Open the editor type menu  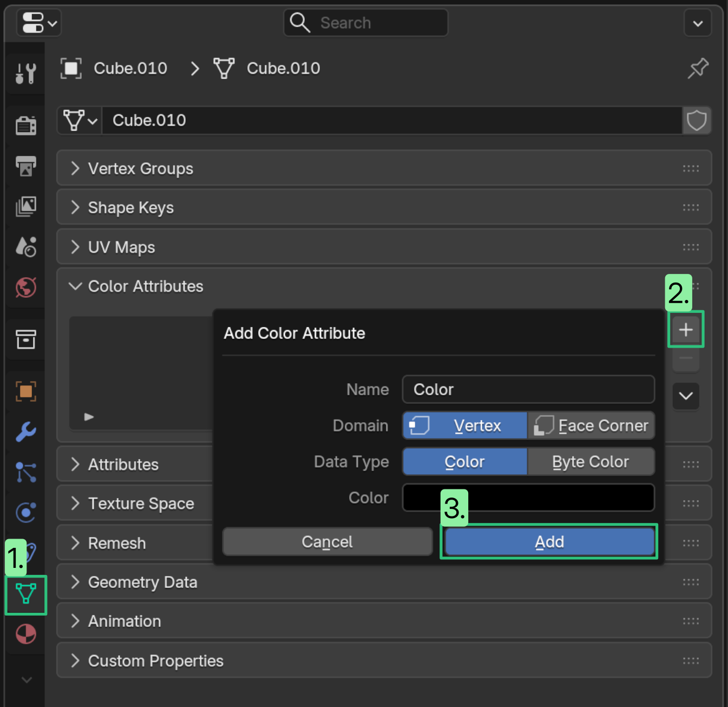click(39, 23)
